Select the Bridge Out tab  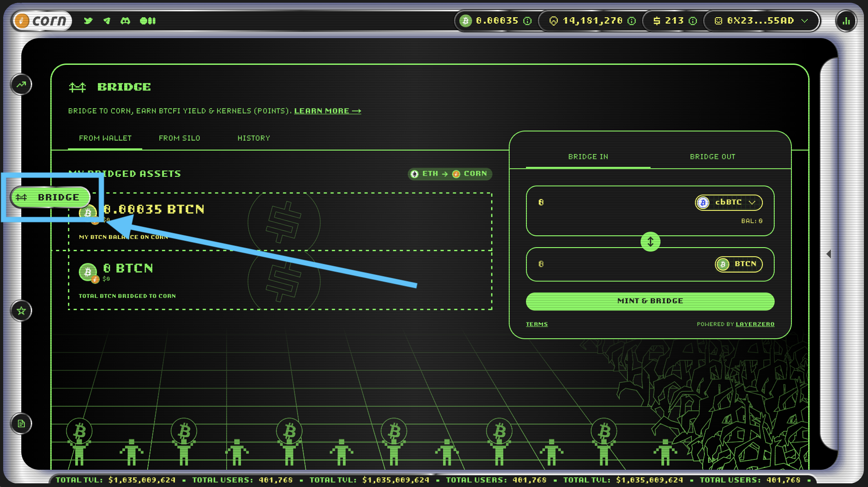tap(713, 157)
